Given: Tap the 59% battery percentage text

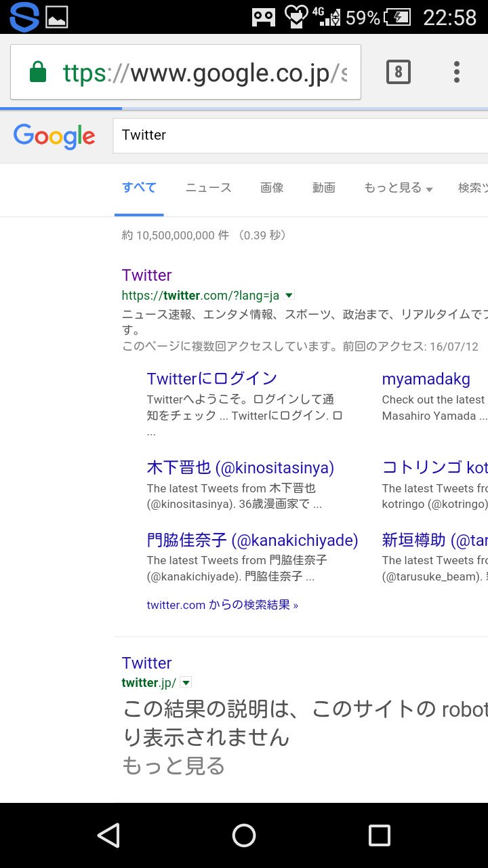Looking at the screenshot, I should [x=363, y=18].
